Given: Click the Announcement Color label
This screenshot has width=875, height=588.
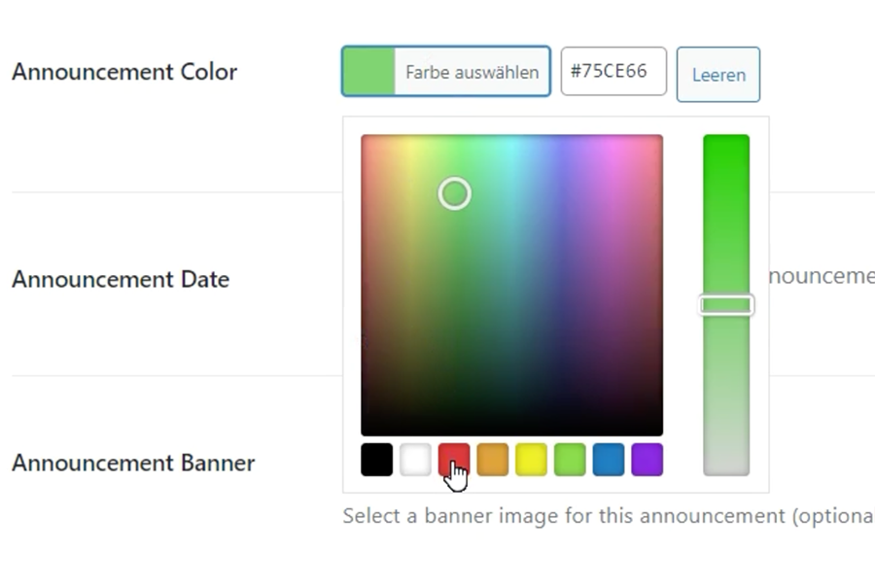Looking at the screenshot, I should 124,72.
